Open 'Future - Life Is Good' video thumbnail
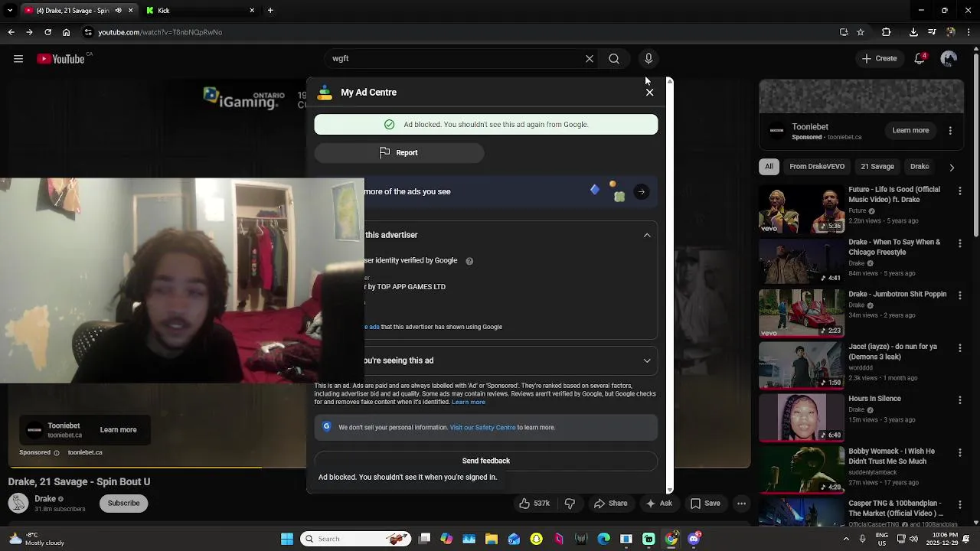980x551 pixels. pyautogui.click(x=801, y=208)
